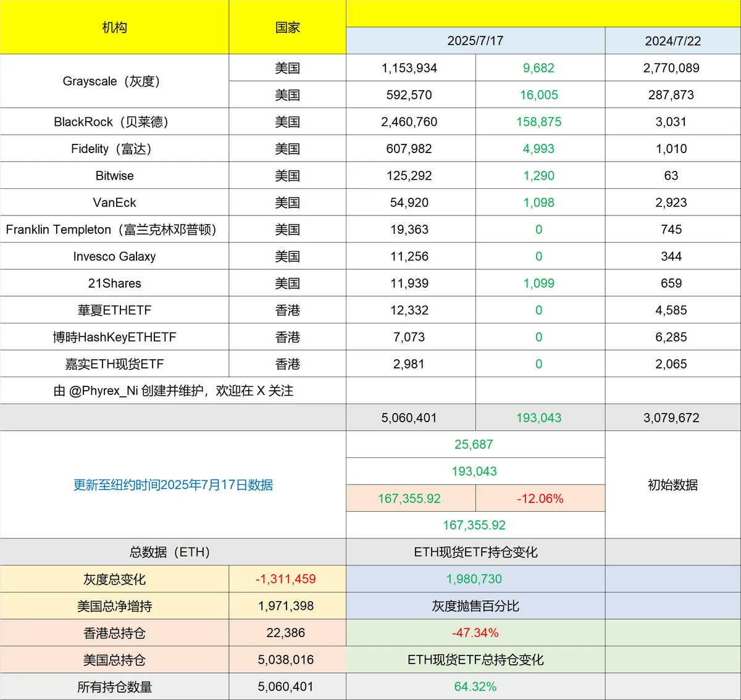Select the 2025/7/17 date header
The image size is (741, 700).
(x=474, y=41)
